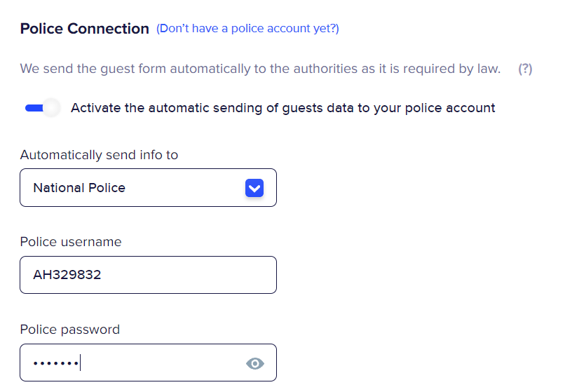Click the 'National Police' selected value text
The width and height of the screenshot is (565, 392).
[x=79, y=188]
